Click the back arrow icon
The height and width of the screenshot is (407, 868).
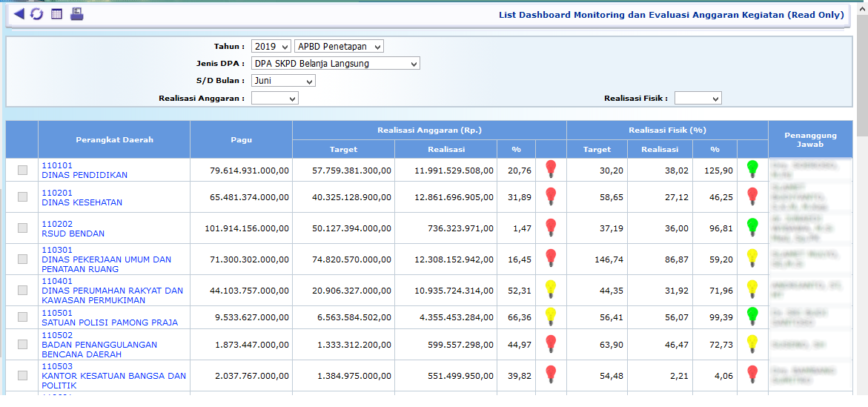coord(19,14)
